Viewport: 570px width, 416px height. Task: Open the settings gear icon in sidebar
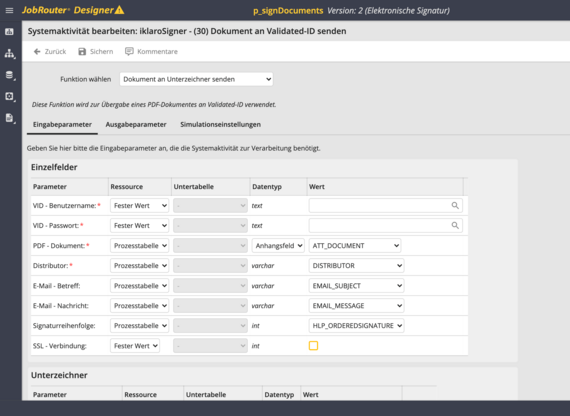[9, 96]
